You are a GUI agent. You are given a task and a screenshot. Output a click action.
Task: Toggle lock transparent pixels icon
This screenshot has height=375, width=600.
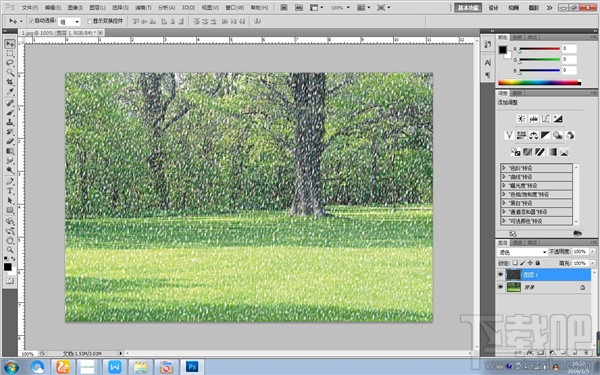coord(515,263)
